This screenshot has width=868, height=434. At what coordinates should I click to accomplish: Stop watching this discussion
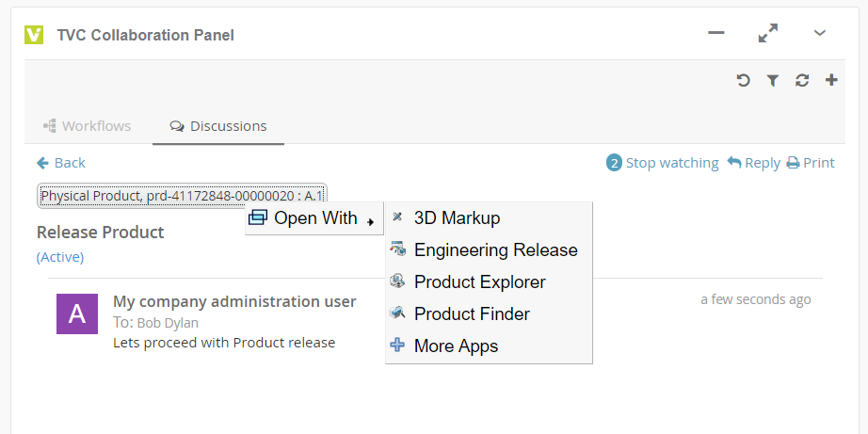[x=663, y=163]
